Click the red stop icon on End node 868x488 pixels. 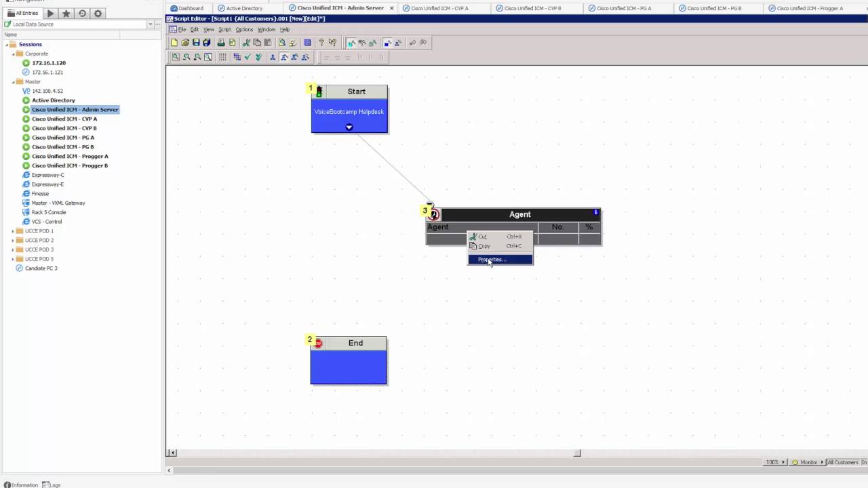(x=317, y=344)
